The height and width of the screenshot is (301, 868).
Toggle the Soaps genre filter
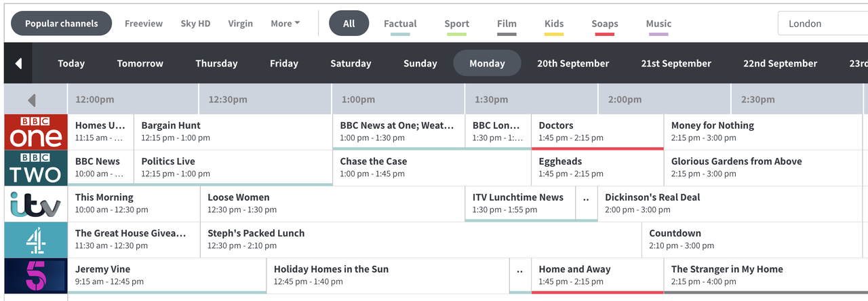coord(604,24)
